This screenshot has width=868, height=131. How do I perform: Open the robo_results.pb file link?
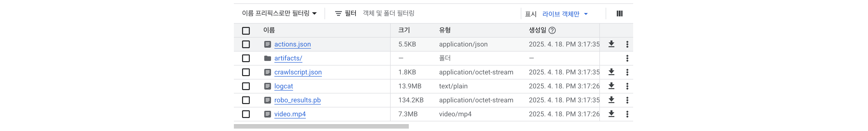(x=297, y=100)
